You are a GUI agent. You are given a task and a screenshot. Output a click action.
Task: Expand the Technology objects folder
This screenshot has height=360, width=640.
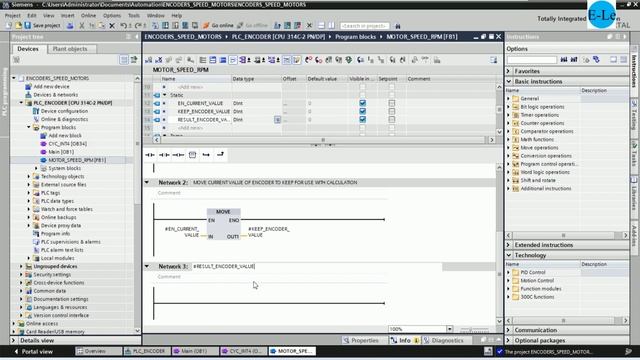point(29,176)
